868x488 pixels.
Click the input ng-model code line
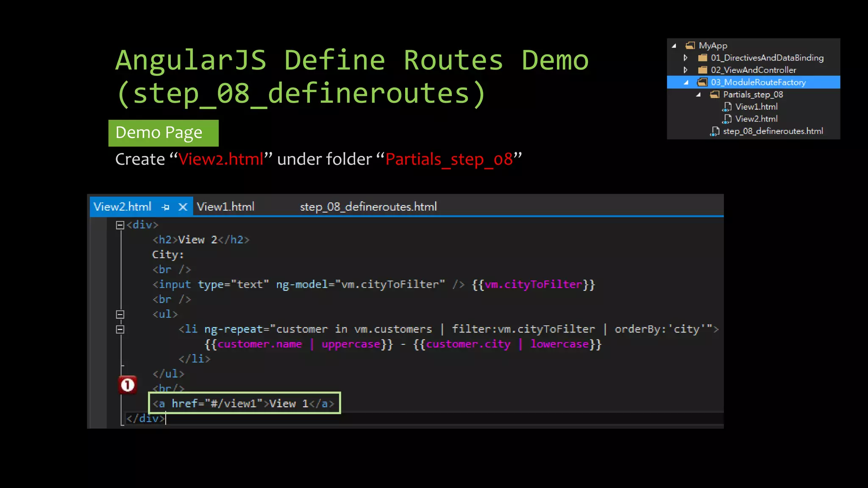click(x=373, y=284)
